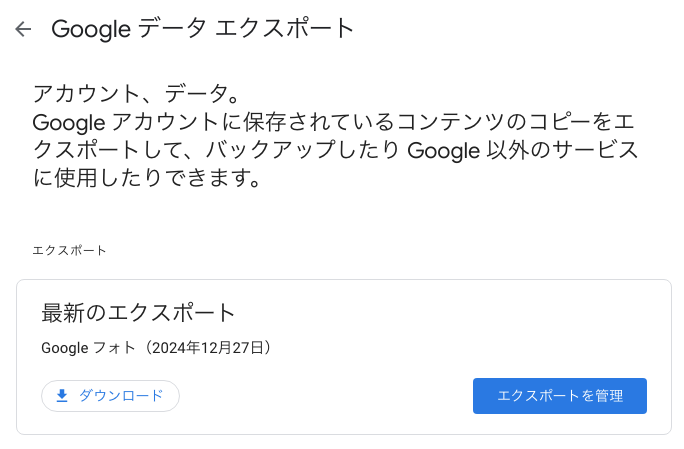Screen dimensions: 684x449
Task: Click the word エクスポート in the page title
Action: [x=284, y=29]
